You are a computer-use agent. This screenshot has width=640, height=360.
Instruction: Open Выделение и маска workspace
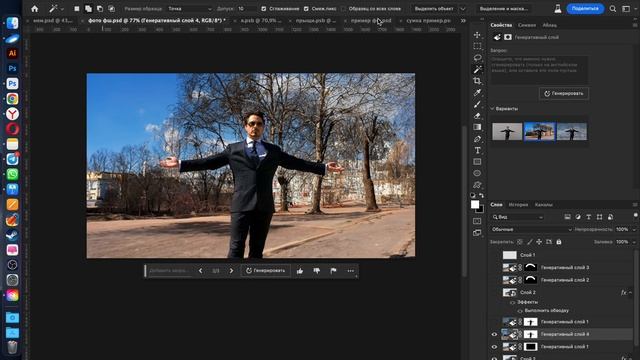(503, 9)
